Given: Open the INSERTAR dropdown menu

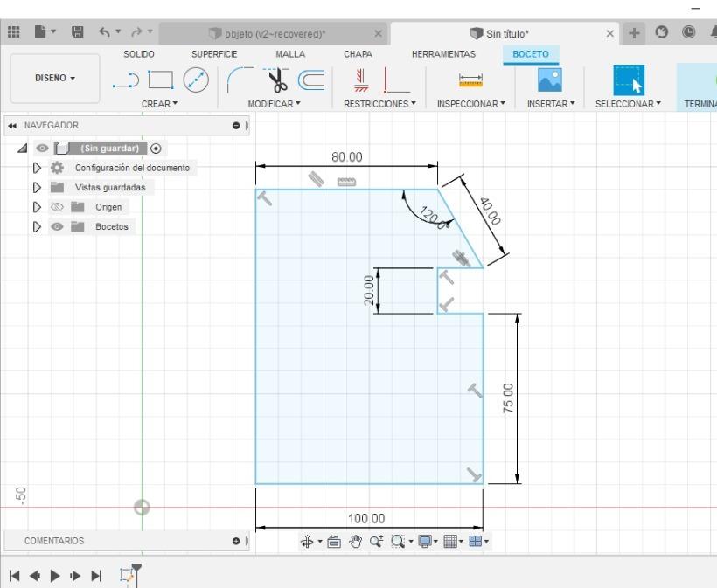Looking at the screenshot, I should click(x=551, y=104).
